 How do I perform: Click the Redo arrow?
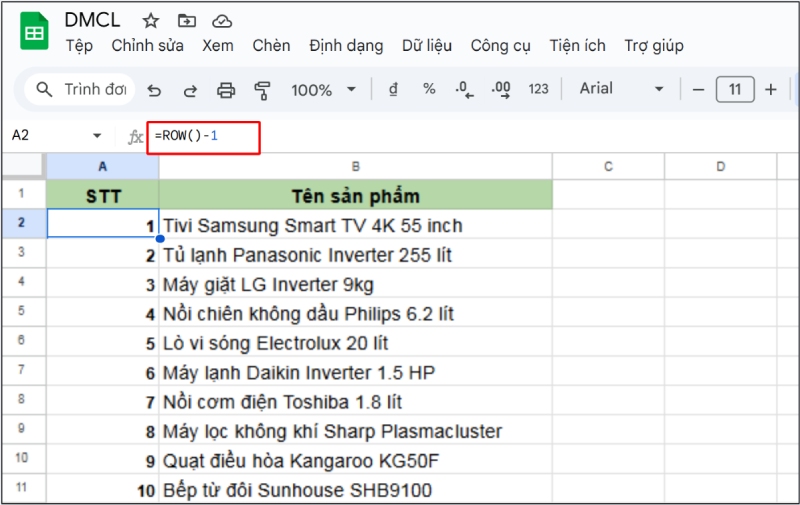click(x=190, y=90)
